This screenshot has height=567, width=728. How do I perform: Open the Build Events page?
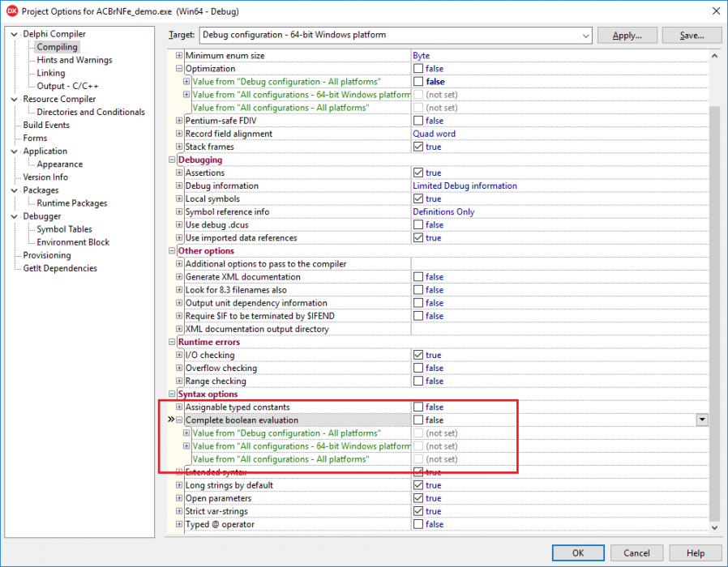(46, 125)
